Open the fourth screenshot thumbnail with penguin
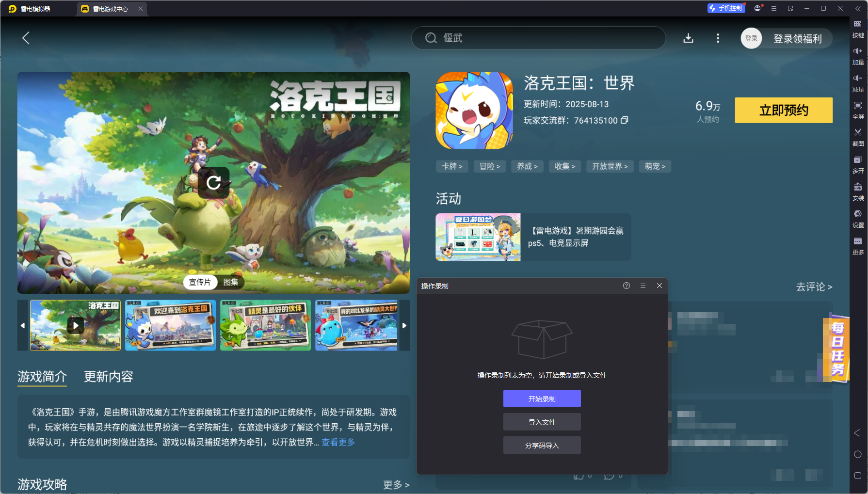The height and width of the screenshot is (494, 868). coord(356,325)
